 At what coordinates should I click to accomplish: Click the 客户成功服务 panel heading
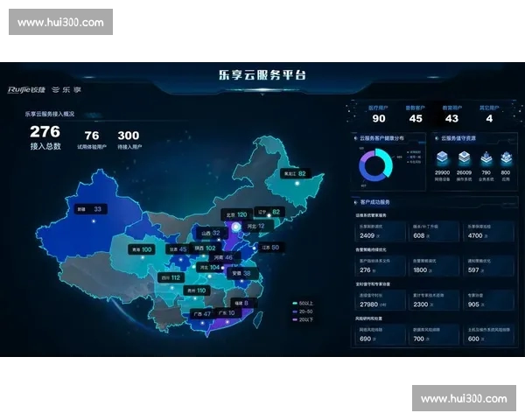375,202
